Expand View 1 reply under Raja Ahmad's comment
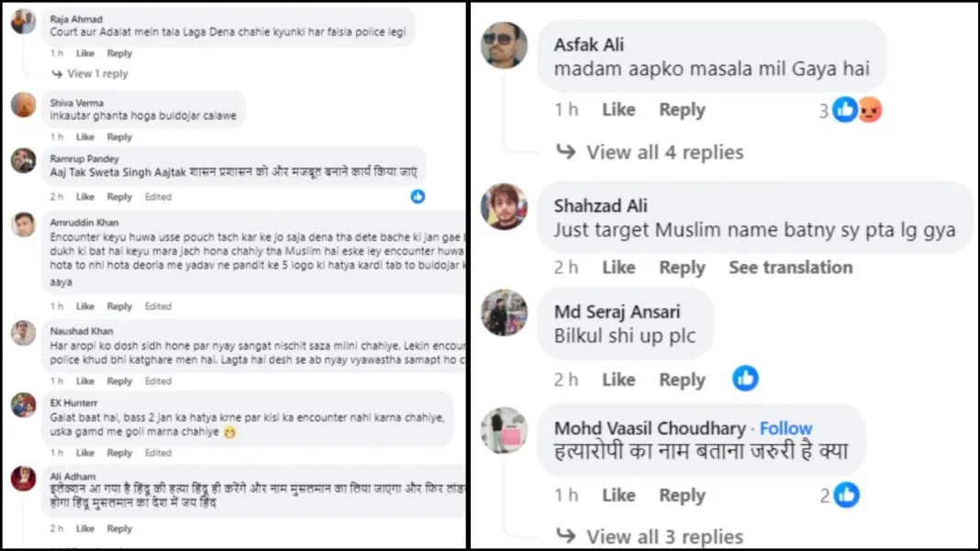Image resolution: width=980 pixels, height=551 pixels. (x=97, y=73)
